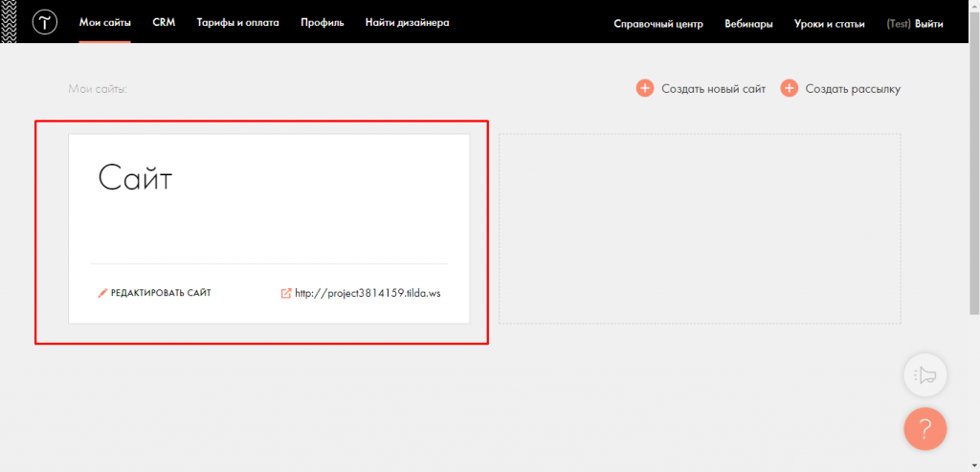The width and height of the screenshot is (980, 472).
Task: Click the Мои сайты: heading text
Action: (x=98, y=89)
